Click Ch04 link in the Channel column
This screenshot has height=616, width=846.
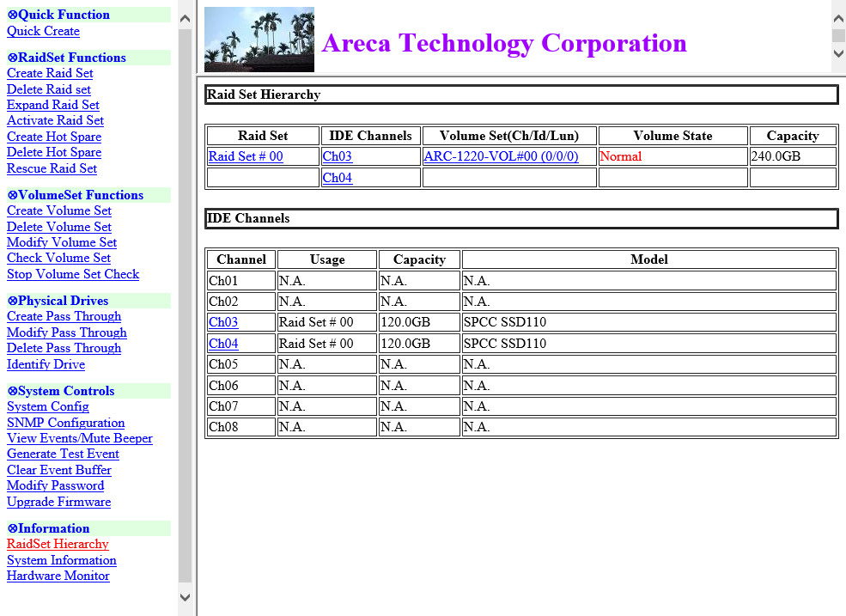pyautogui.click(x=223, y=344)
